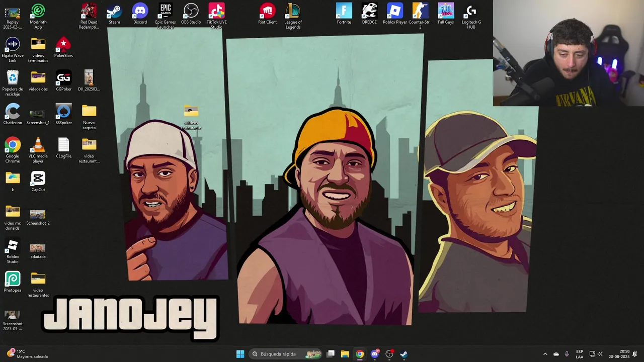Open the clock showing 20:58
Viewport: 644px width, 362px height.
(619, 354)
